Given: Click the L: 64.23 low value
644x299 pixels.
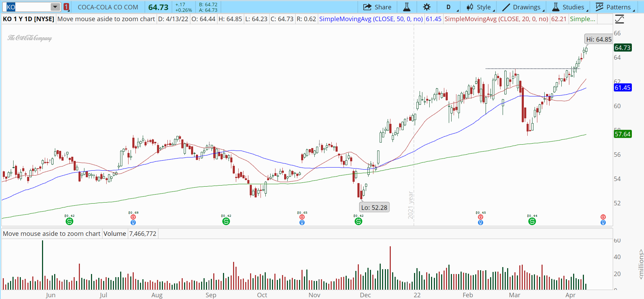Looking at the screenshot, I should point(256,19).
